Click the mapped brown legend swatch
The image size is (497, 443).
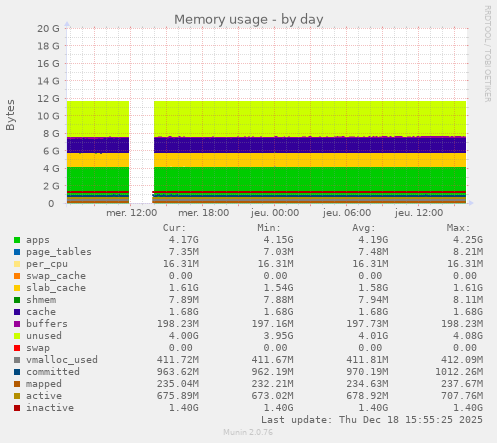17,384
